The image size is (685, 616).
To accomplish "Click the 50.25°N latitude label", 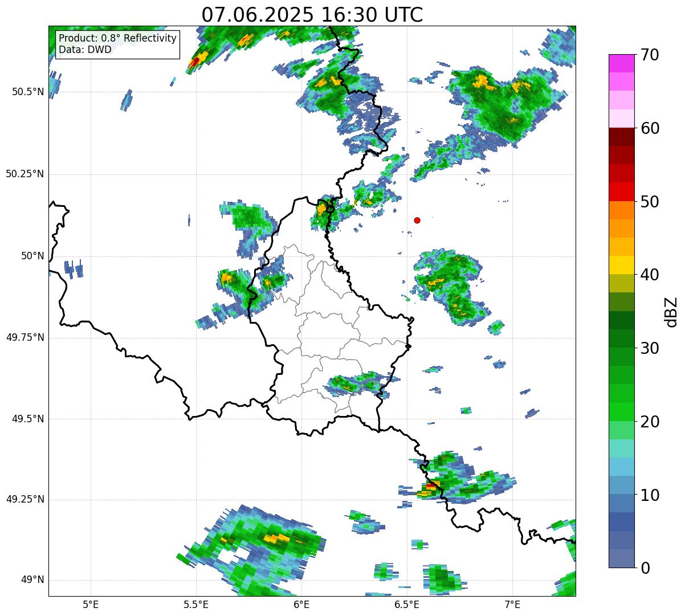I will (x=25, y=174).
